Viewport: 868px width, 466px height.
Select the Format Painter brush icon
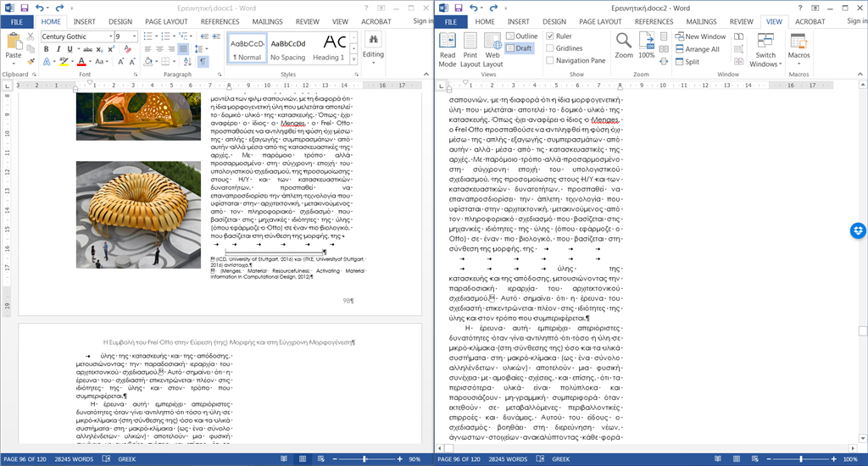(x=31, y=62)
